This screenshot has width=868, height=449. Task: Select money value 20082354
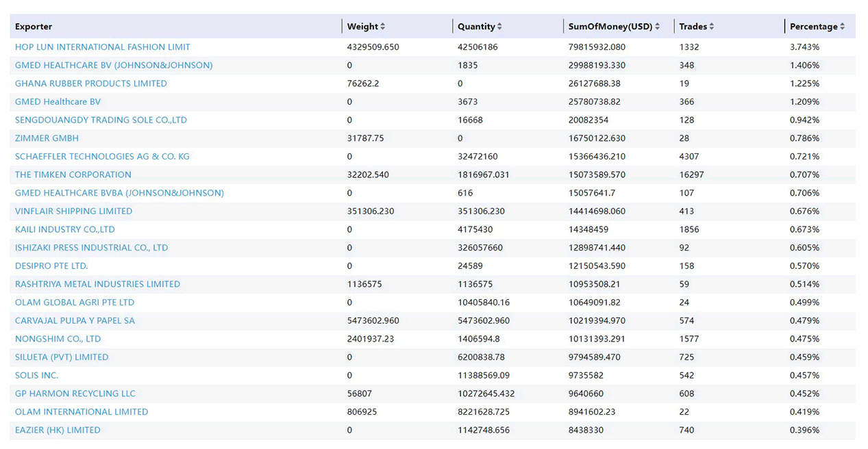(x=588, y=120)
